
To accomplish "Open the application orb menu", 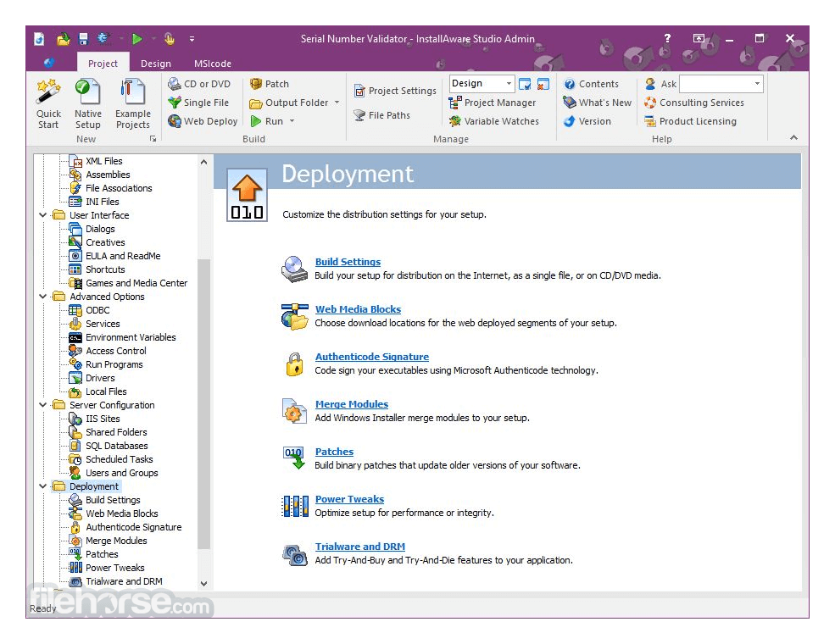I will pos(49,63).
